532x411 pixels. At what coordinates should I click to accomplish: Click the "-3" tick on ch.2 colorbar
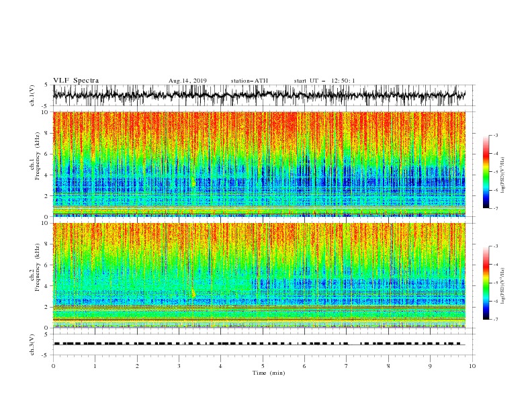(x=496, y=246)
